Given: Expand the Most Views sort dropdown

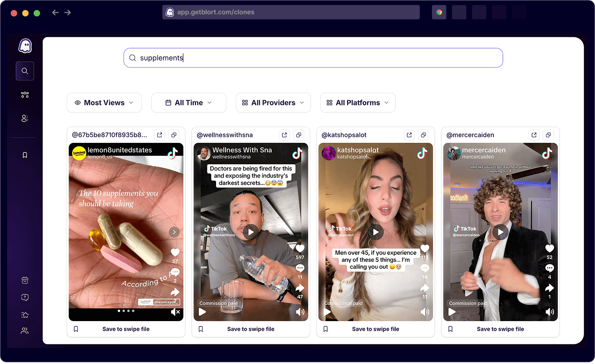Looking at the screenshot, I should pyautogui.click(x=104, y=102).
